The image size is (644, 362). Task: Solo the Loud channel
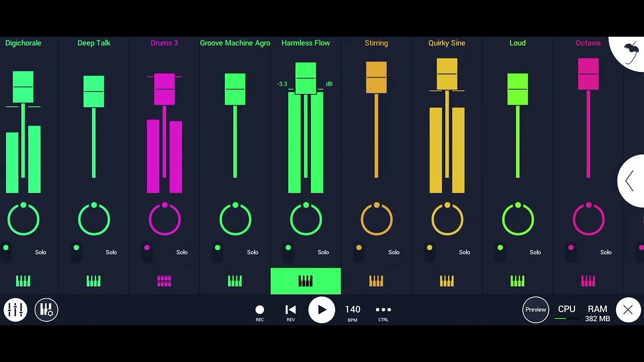click(x=535, y=252)
